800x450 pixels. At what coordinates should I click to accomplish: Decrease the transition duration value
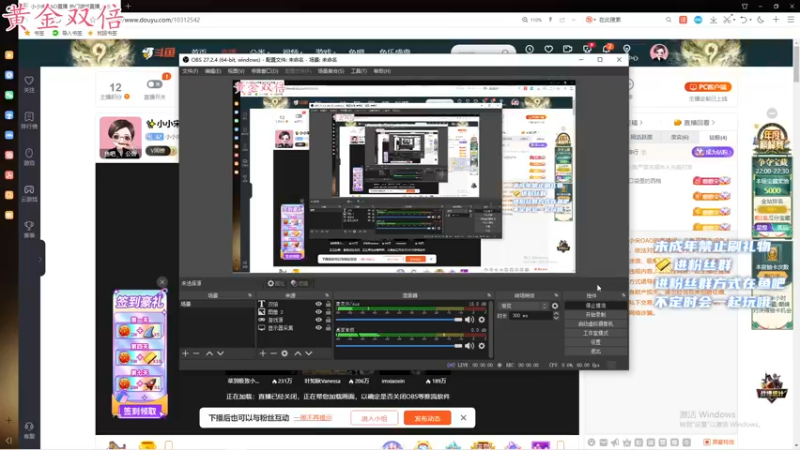click(x=556, y=318)
